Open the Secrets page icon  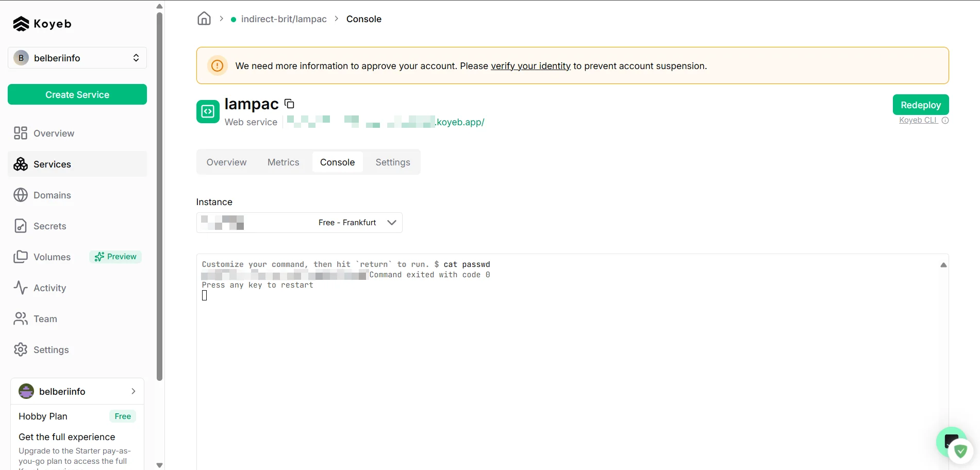(21, 226)
